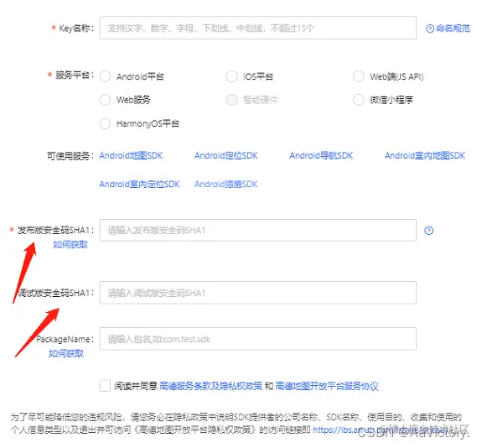Screen dimensions: 482x448
Task: Click 如何获取 under PackageName
Action: pyautogui.click(x=66, y=353)
